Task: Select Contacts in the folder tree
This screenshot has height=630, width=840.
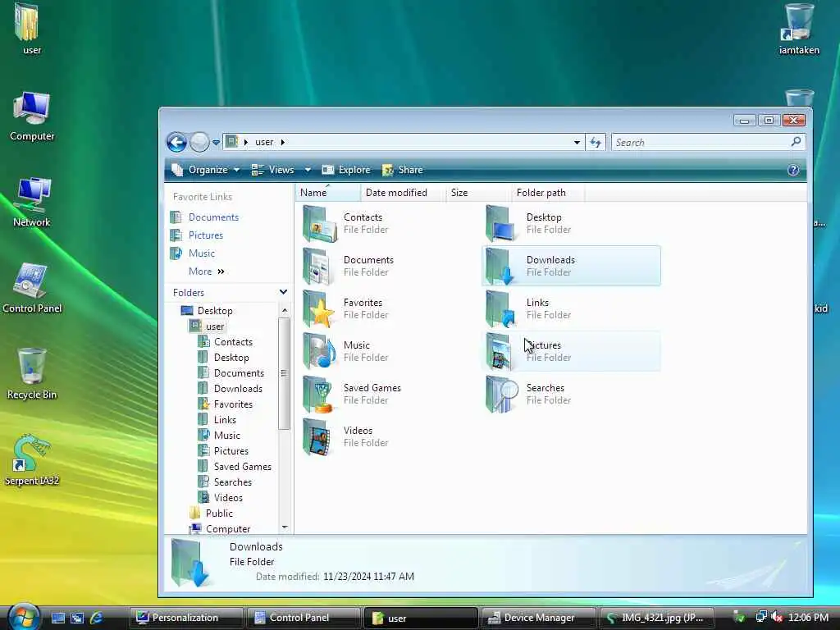Action: (x=233, y=342)
